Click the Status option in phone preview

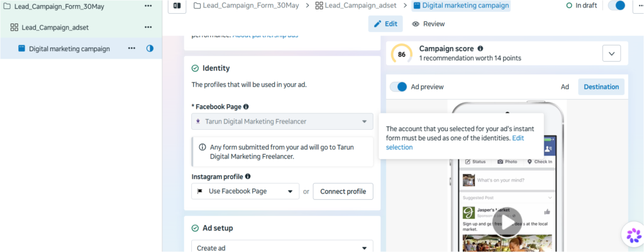coord(475,162)
